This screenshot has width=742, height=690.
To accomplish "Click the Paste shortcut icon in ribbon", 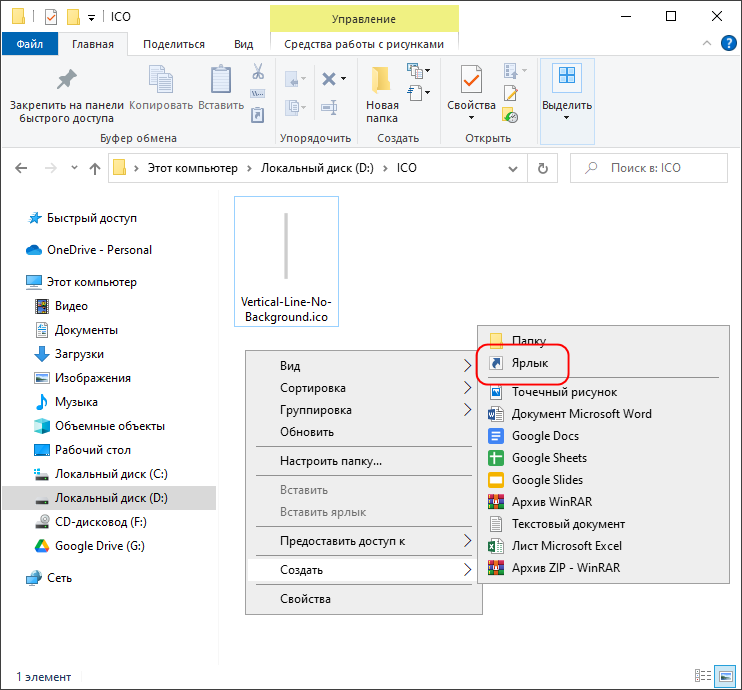I will pyautogui.click(x=257, y=115).
